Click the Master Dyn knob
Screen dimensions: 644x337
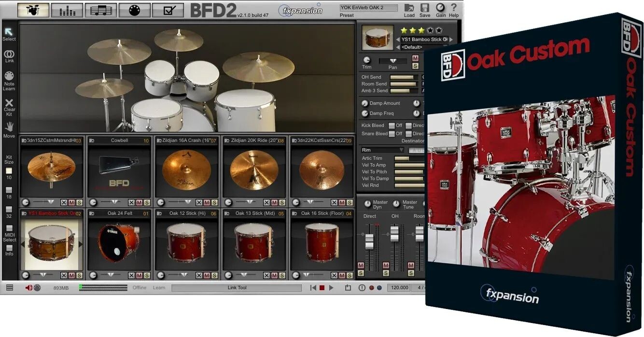click(367, 204)
